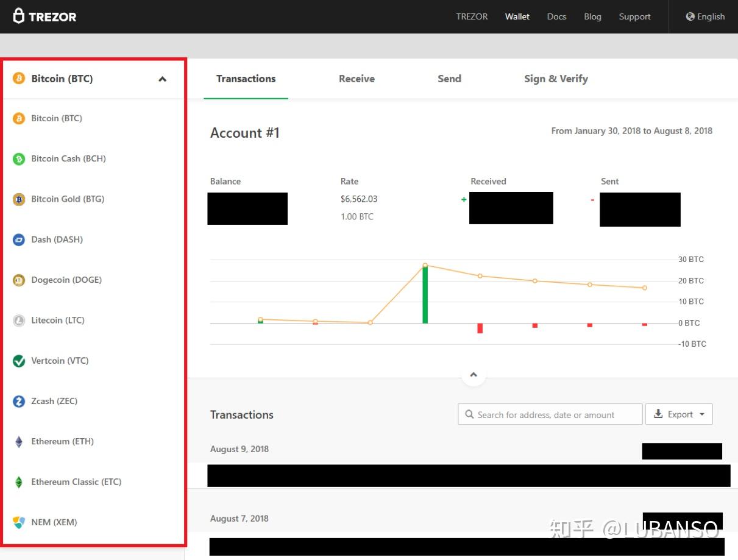Click the NEM icon

click(19, 522)
